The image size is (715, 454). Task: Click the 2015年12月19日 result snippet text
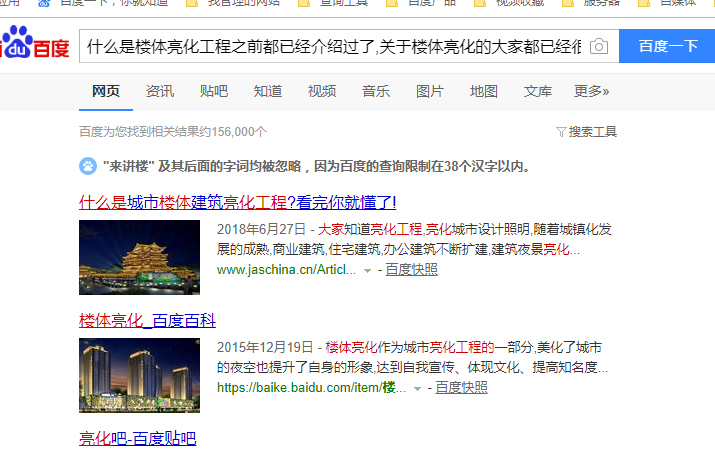412,357
